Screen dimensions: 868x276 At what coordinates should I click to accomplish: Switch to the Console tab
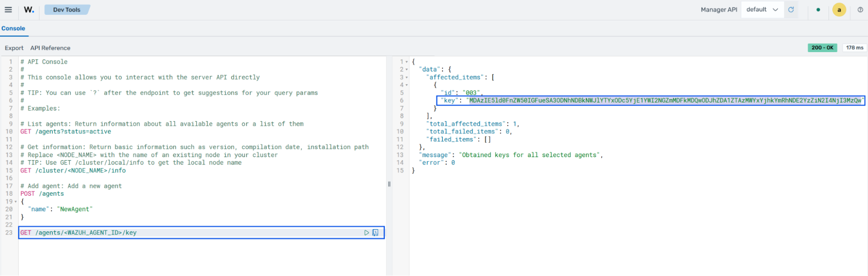(x=13, y=28)
